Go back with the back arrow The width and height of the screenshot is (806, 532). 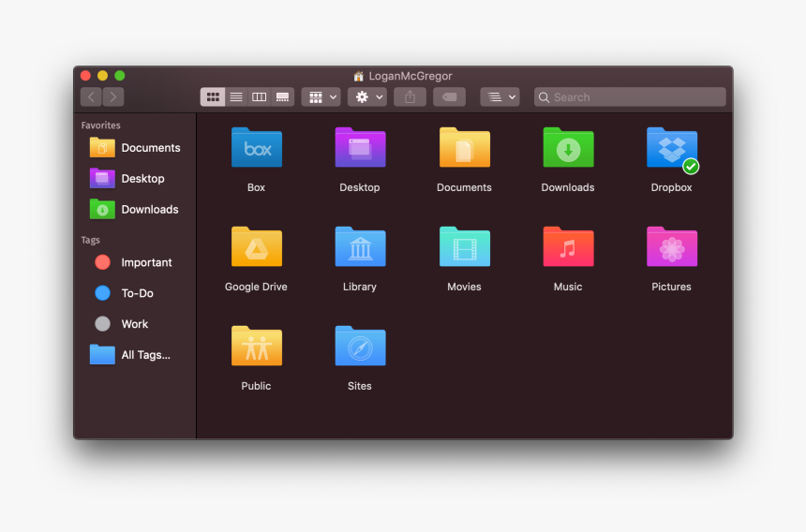click(x=91, y=97)
